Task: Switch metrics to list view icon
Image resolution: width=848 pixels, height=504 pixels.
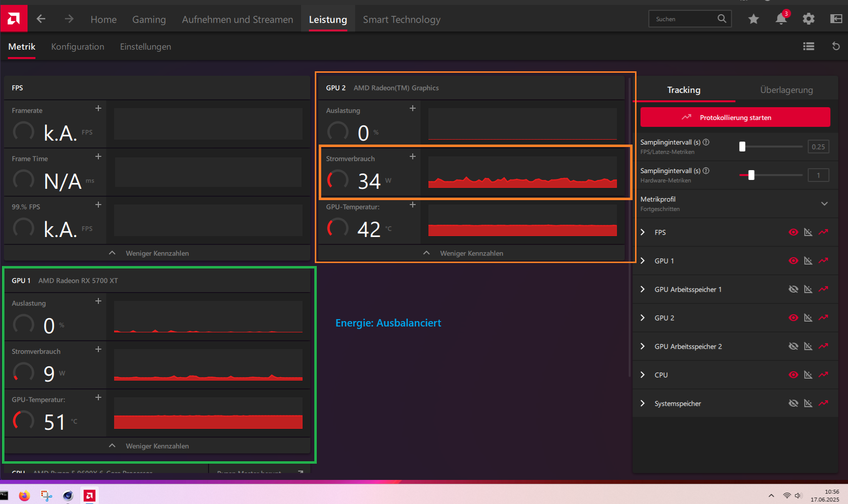Action: [x=809, y=46]
